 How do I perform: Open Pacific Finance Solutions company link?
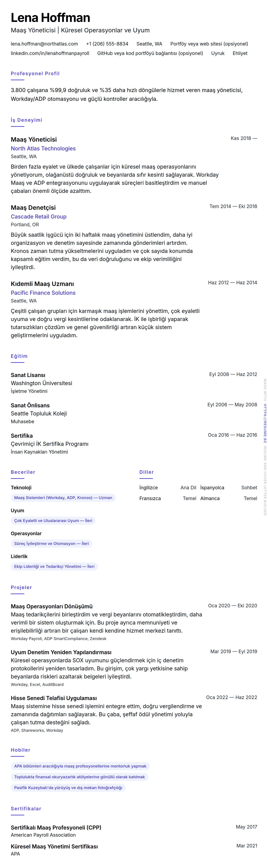(43, 293)
